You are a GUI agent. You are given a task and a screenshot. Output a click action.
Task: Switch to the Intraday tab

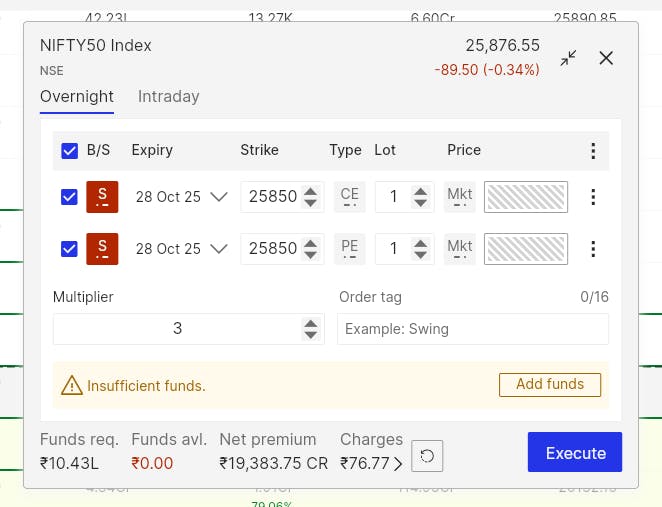168,97
